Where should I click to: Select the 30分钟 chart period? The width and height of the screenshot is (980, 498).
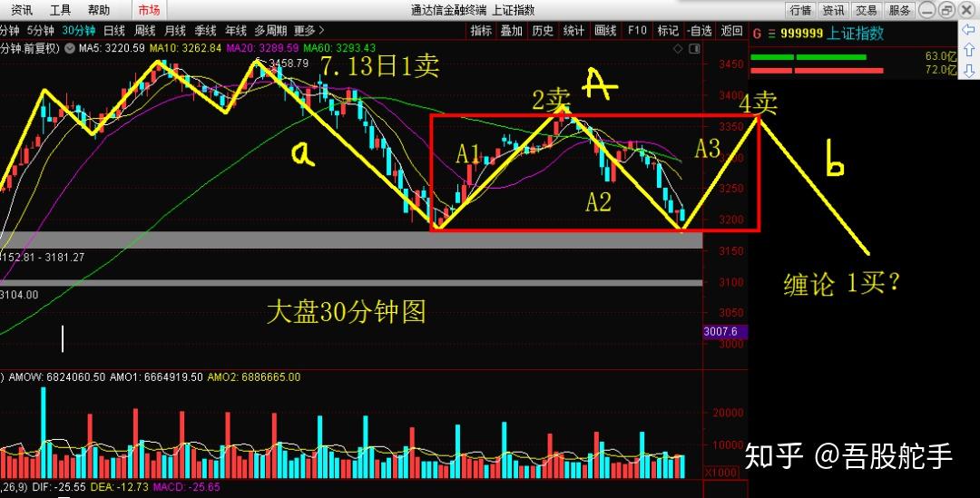pos(79,31)
